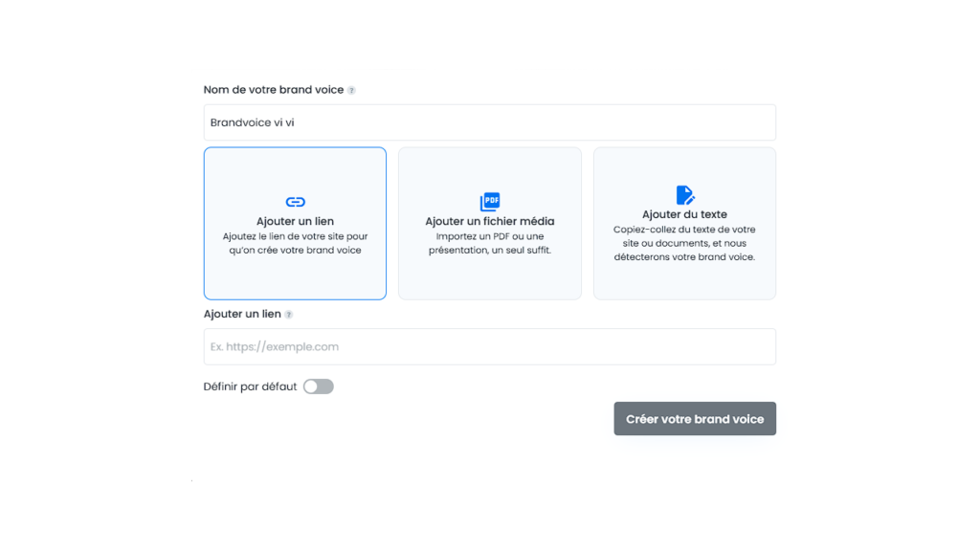This screenshot has height=551, width=980.
Task: Click the "Brandvoice vi vi" text in name field
Action: [252, 122]
